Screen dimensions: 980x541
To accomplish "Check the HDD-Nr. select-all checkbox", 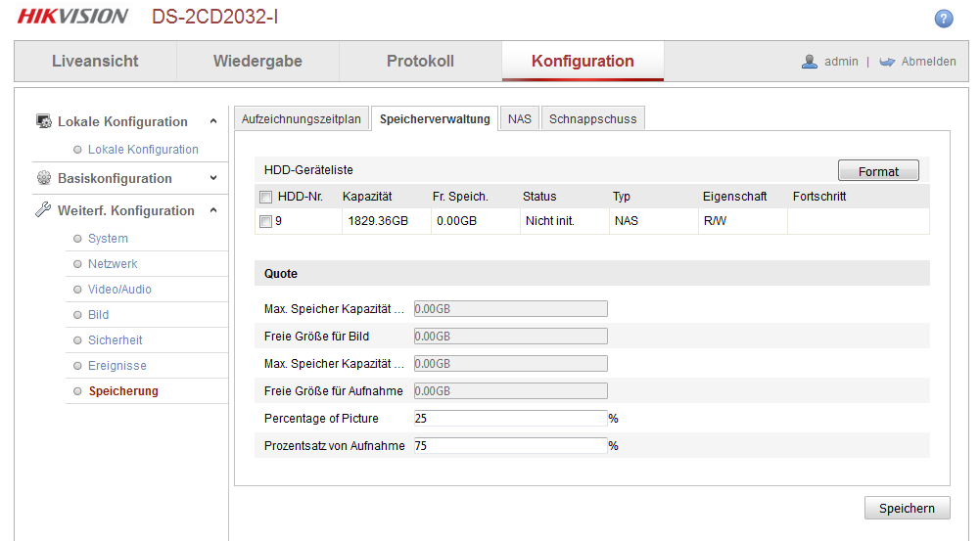I will [266, 197].
